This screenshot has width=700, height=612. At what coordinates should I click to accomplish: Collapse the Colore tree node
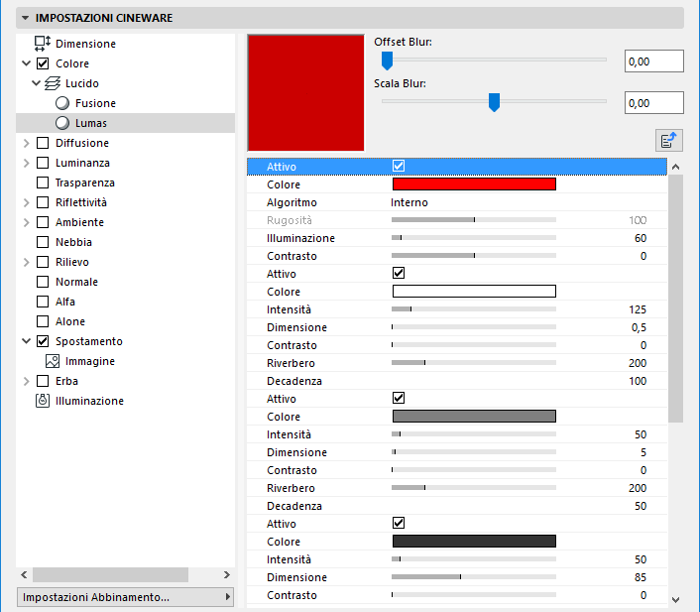[x=27, y=63]
